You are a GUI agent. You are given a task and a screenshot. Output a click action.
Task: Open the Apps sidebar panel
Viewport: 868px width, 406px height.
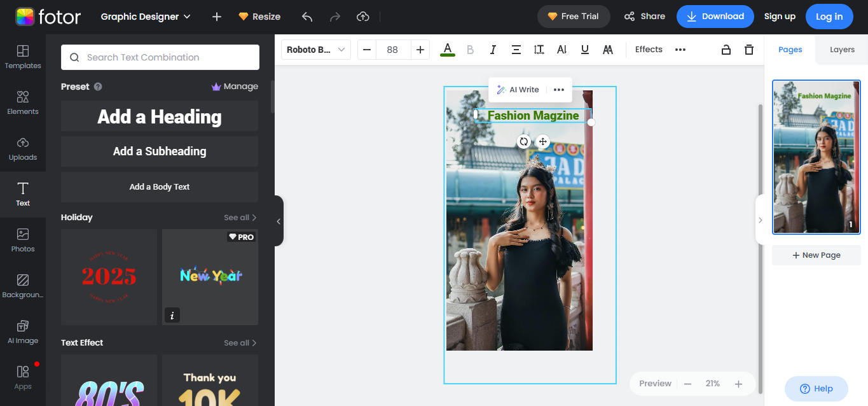(x=23, y=378)
